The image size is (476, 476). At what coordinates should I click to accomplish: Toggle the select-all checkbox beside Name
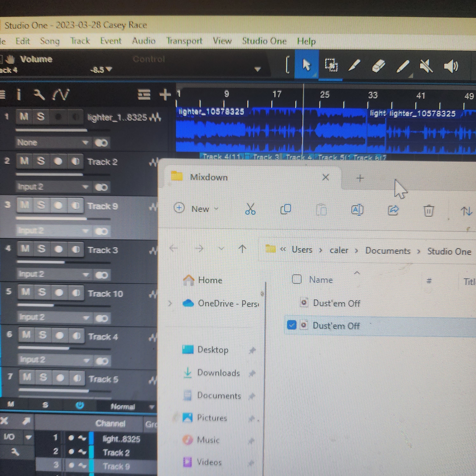pyautogui.click(x=297, y=279)
